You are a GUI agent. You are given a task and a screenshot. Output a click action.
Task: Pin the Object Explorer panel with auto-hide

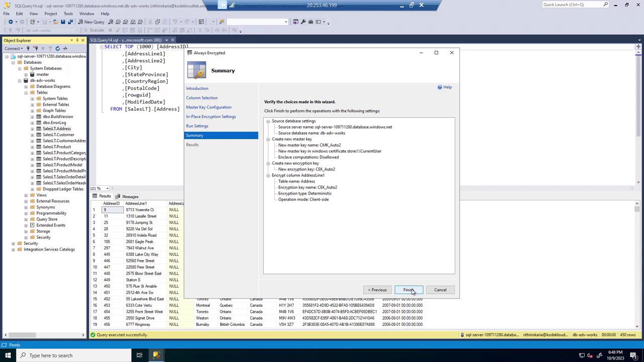pos(77,40)
